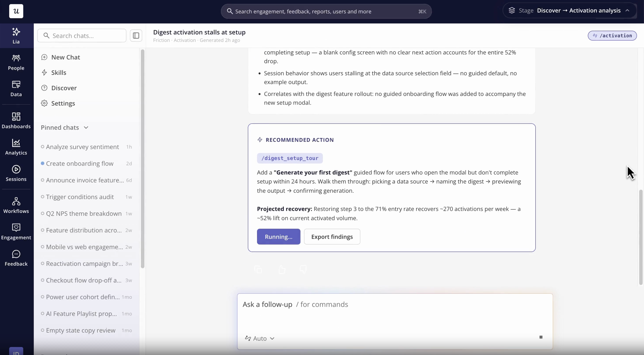Open the Sessions section
Screen dimensions: 644x355
[16, 173]
